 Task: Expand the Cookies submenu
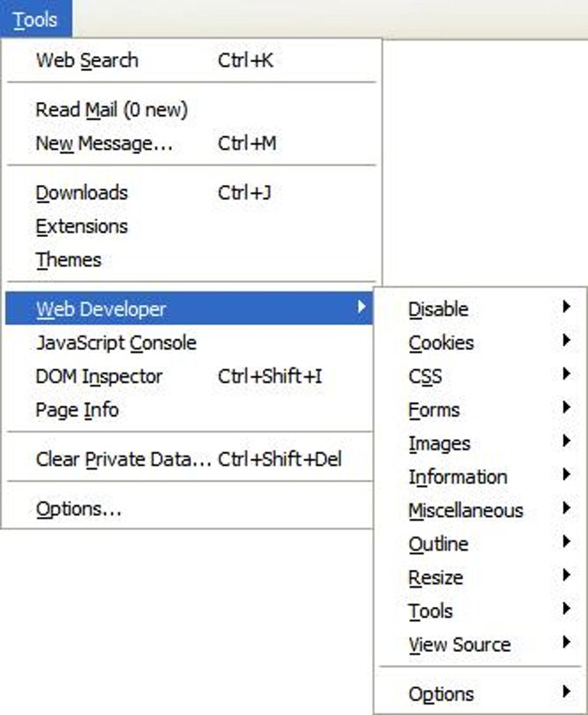[x=441, y=343]
